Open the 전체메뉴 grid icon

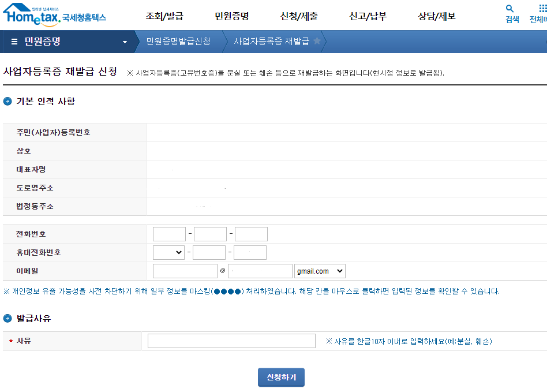pyautogui.click(x=541, y=10)
